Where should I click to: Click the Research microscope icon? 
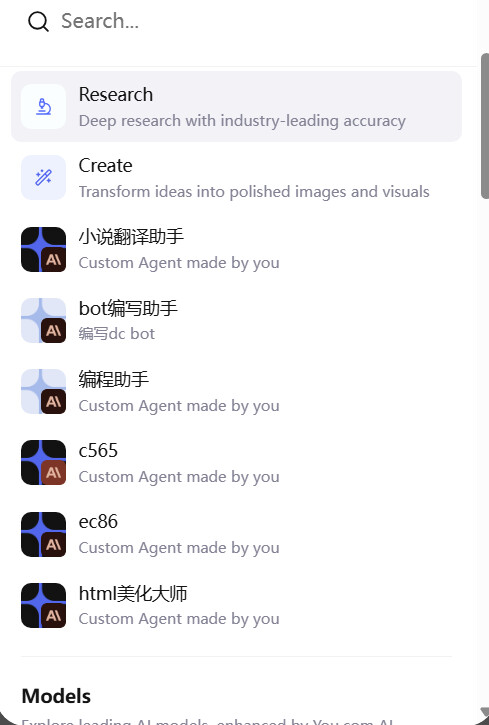[x=43, y=106]
